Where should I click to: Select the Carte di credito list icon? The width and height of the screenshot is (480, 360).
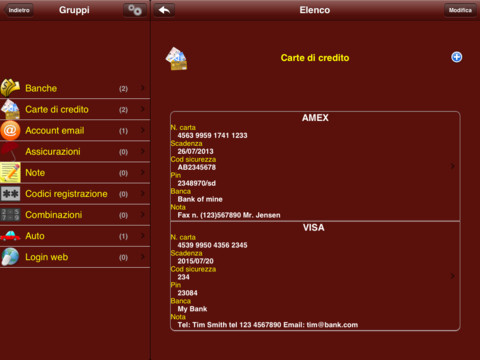click(10, 109)
